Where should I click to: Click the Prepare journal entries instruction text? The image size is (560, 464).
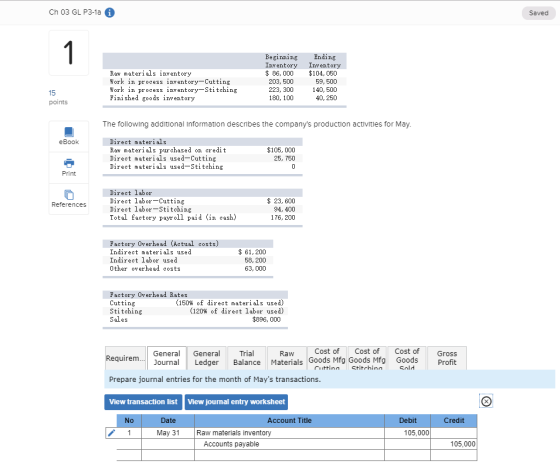pos(215,379)
